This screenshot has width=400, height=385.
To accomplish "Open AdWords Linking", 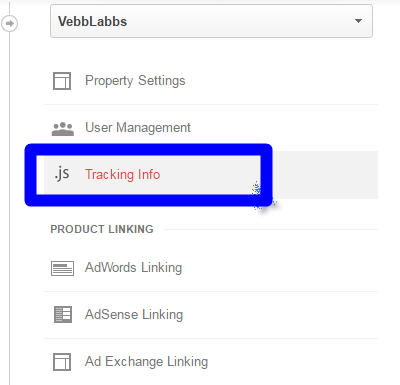I will 133,268.
